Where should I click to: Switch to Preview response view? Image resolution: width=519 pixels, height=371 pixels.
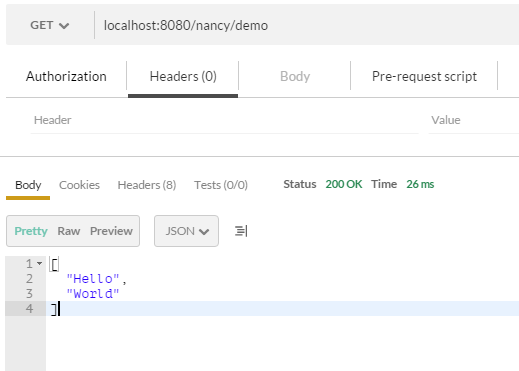coord(111,231)
